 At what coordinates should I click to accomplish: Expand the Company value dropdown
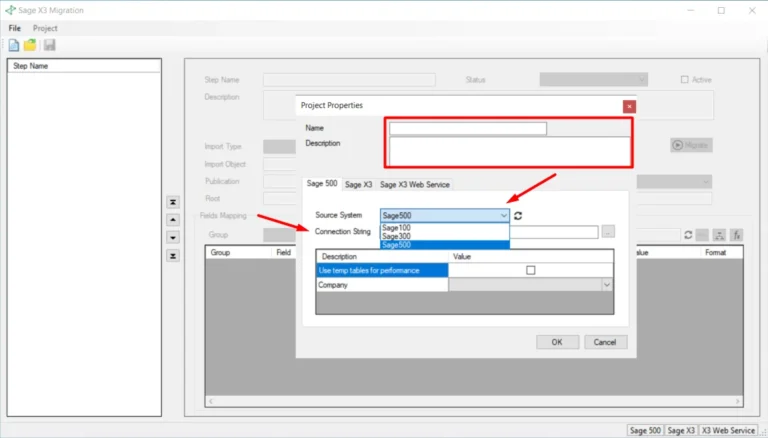(x=606, y=285)
